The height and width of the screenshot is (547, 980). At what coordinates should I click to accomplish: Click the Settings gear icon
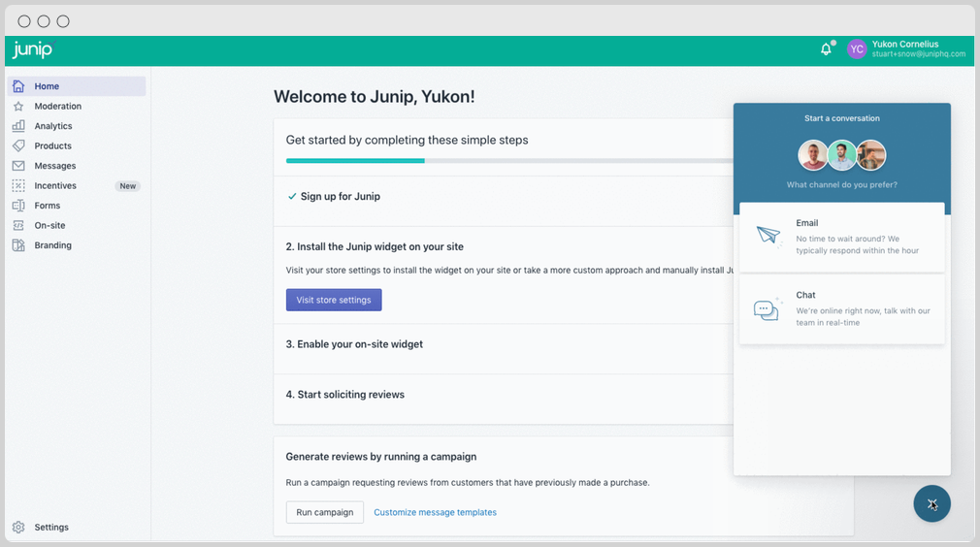(x=18, y=527)
